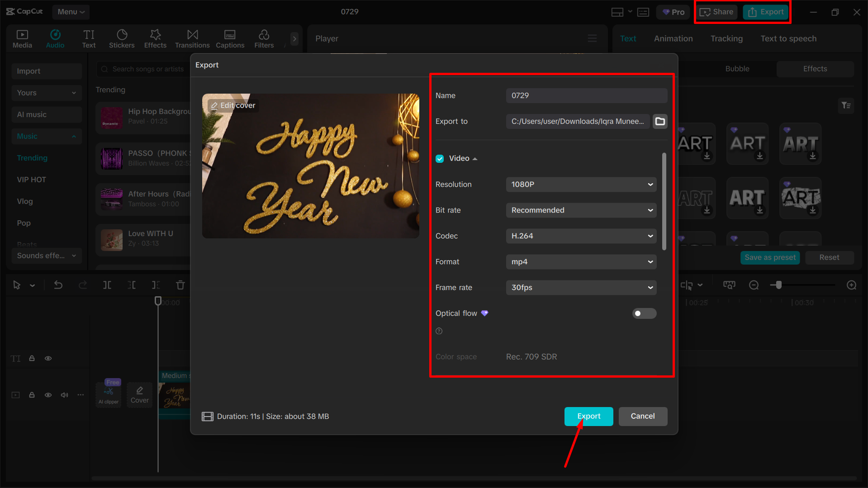
Task: Open the Bit rate dropdown
Action: click(x=581, y=210)
